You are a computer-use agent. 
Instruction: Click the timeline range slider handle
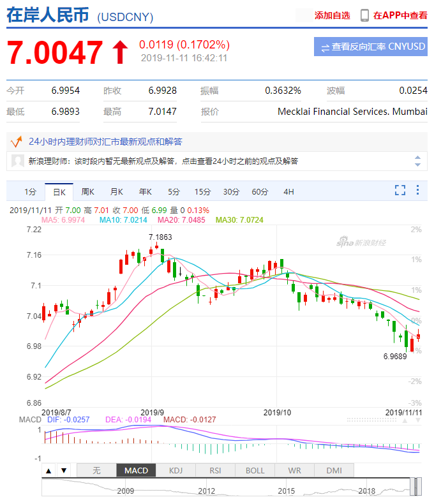click(416, 486)
